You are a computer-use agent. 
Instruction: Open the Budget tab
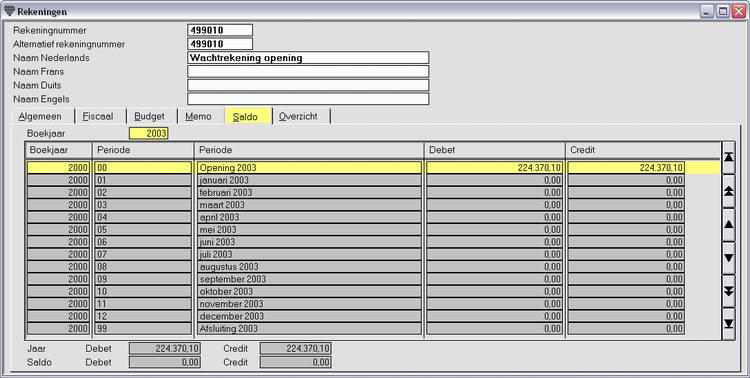pos(149,116)
